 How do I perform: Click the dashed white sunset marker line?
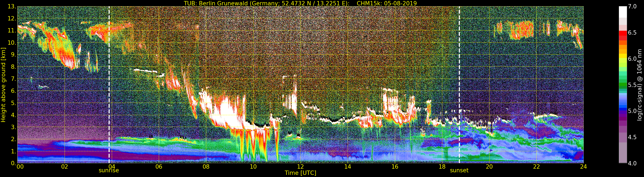tap(459, 85)
